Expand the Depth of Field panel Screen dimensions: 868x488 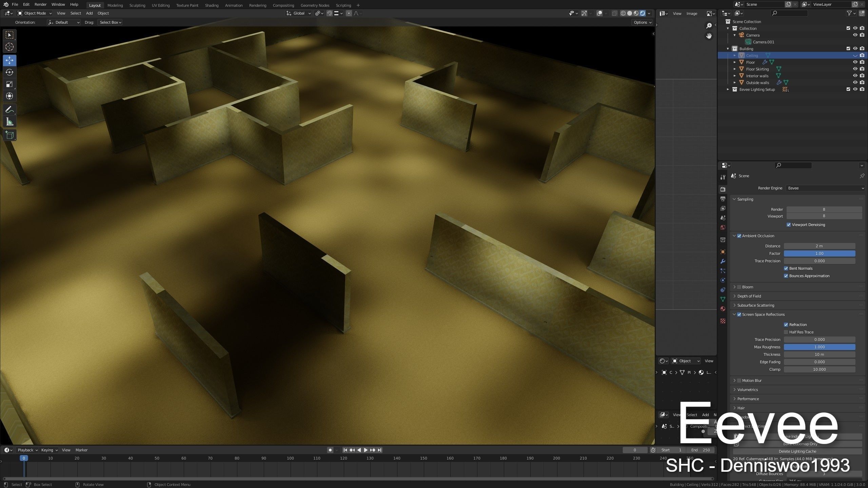click(749, 296)
